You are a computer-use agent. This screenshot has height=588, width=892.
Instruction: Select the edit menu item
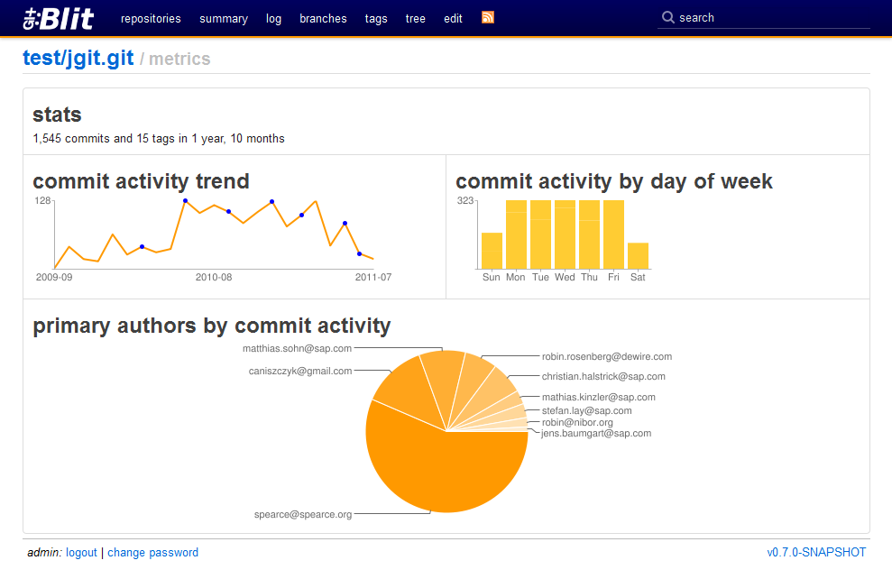click(x=453, y=18)
